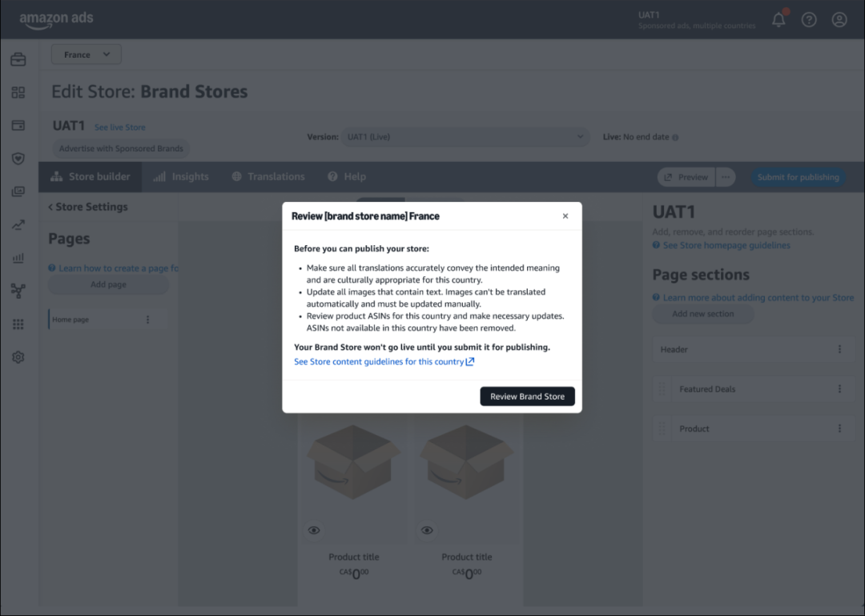Click Submit for publishing button
Screen dimensions: 865x616
[798, 177]
